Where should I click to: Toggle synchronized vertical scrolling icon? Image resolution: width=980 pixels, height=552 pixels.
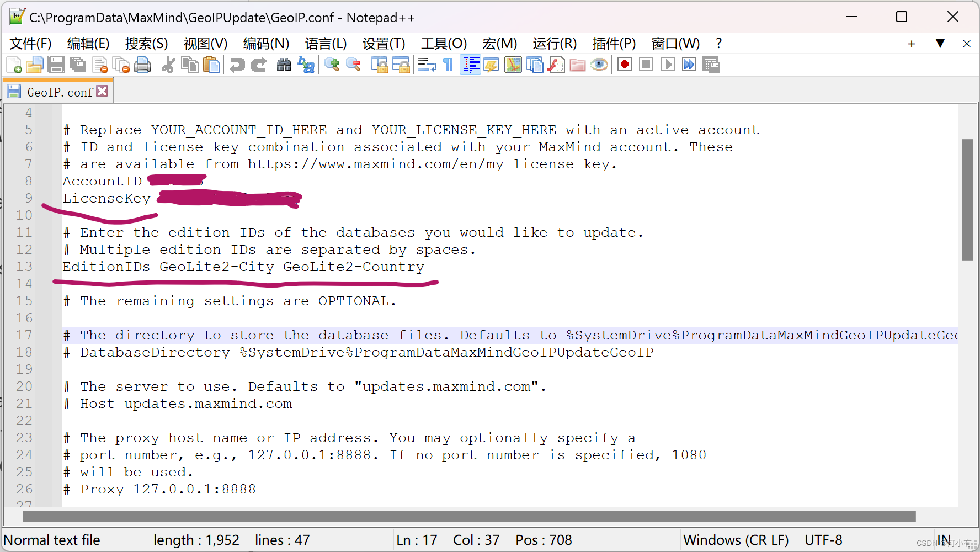click(x=379, y=65)
